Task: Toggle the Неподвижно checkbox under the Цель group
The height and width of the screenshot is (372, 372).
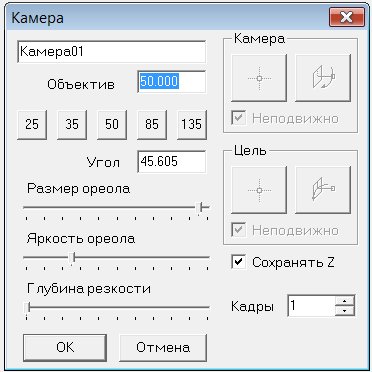Action: [239, 230]
